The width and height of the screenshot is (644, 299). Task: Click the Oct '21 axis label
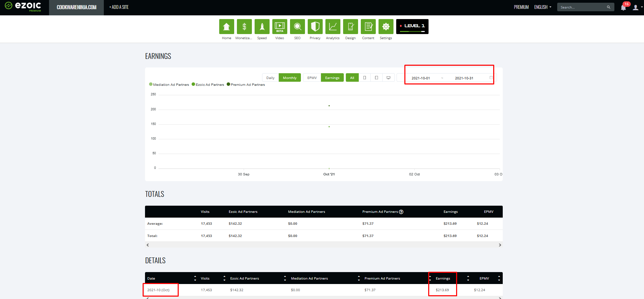(329, 174)
